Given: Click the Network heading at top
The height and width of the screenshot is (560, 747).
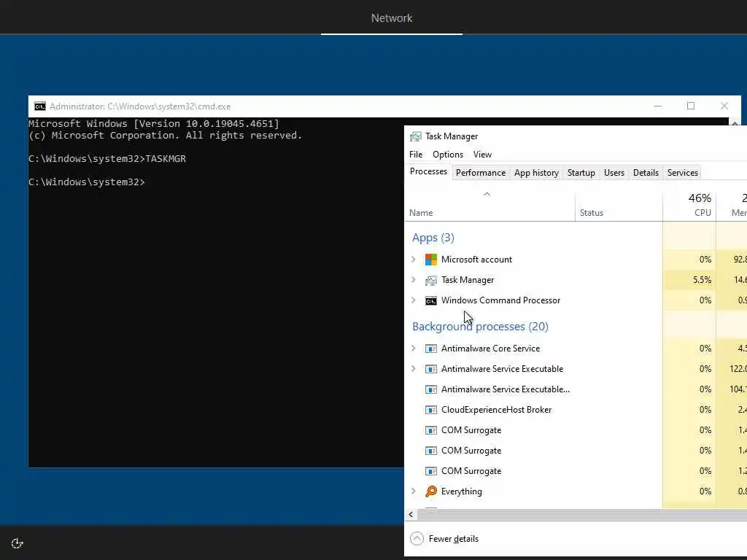Looking at the screenshot, I should click(392, 18).
